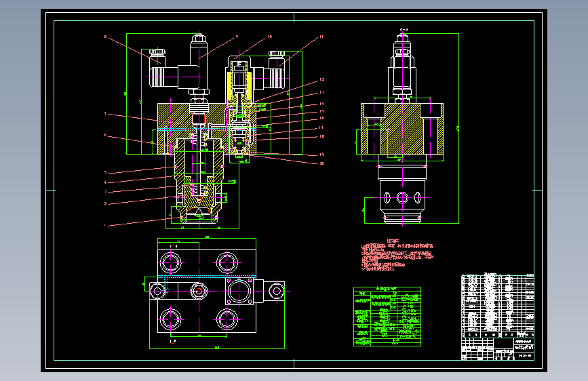Click the white parts list table
588x381 pixels.
tap(498, 306)
